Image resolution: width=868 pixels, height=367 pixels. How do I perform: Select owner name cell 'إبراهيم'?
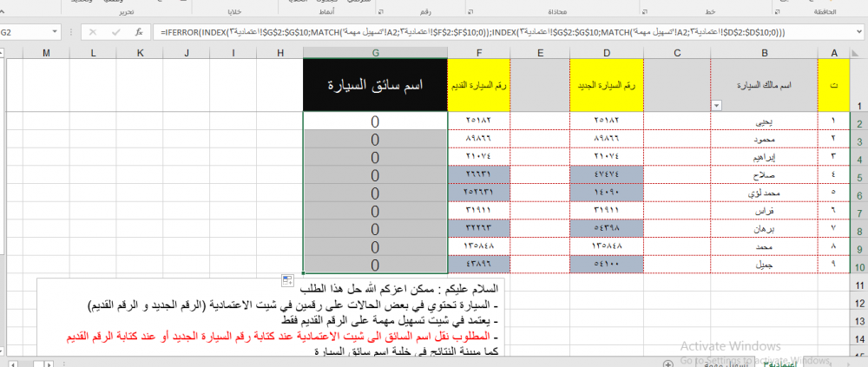[765, 157]
